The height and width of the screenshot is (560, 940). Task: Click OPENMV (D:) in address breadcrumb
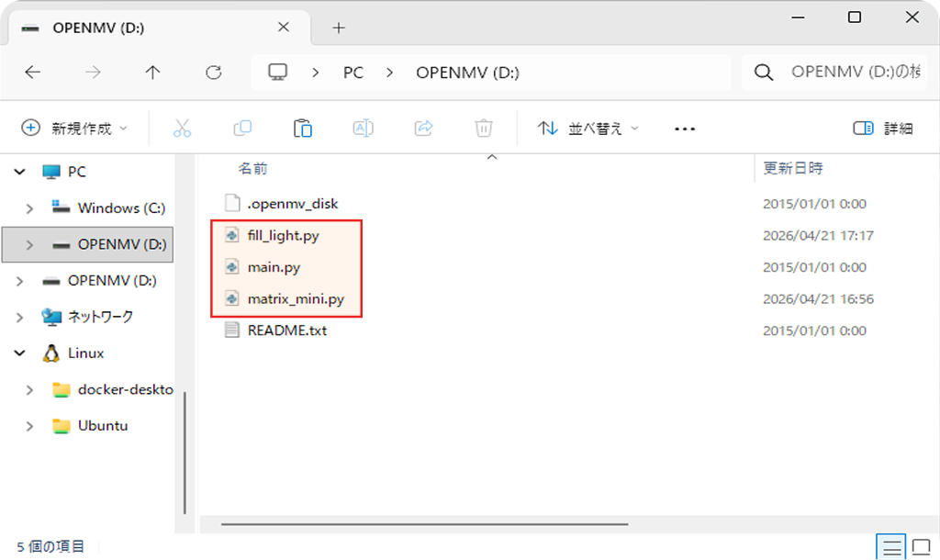point(467,73)
